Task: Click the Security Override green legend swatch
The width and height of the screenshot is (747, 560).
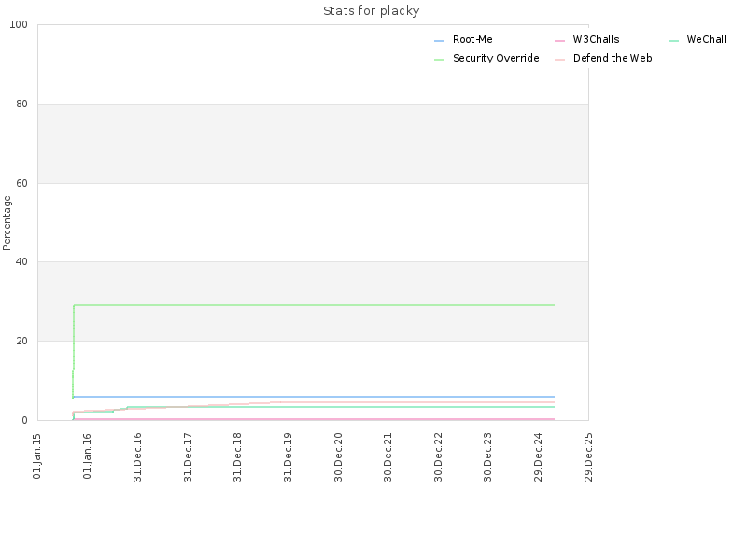Action: [x=439, y=60]
